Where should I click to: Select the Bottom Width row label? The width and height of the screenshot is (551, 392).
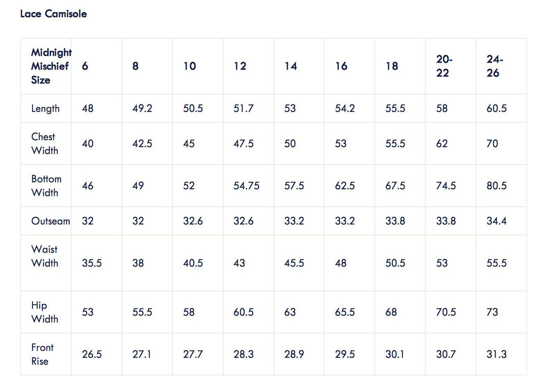coord(46,186)
